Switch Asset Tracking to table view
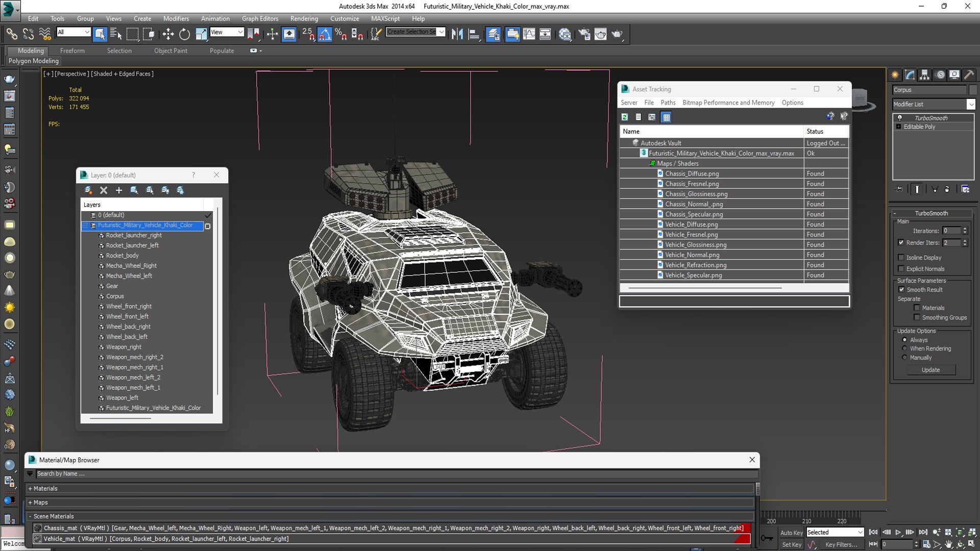 (666, 117)
